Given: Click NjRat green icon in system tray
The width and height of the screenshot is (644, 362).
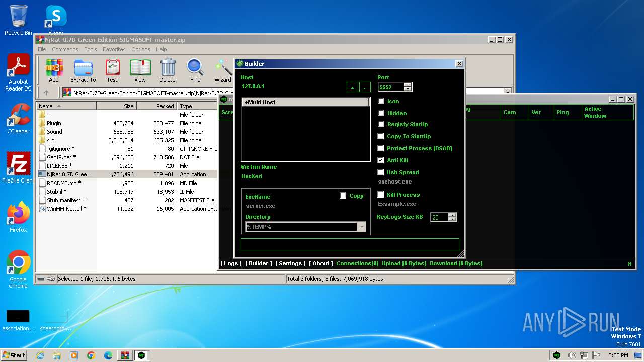Looking at the screenshot, I should click(557, 355).
